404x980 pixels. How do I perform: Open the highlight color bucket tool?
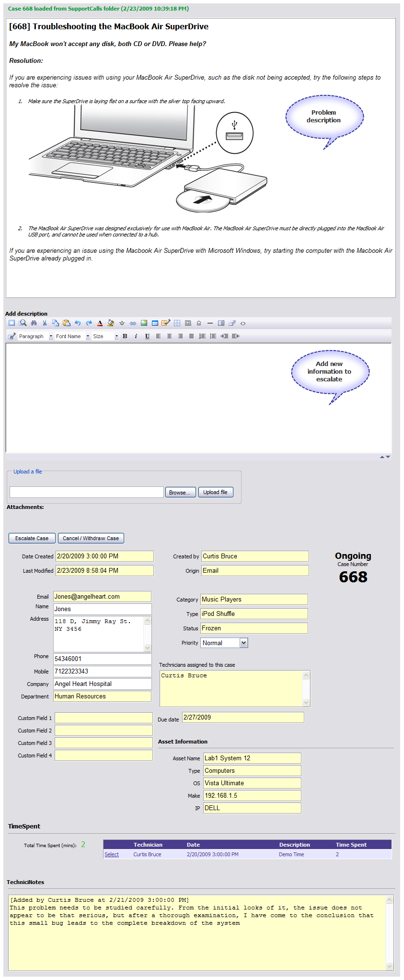coord(111,323)
